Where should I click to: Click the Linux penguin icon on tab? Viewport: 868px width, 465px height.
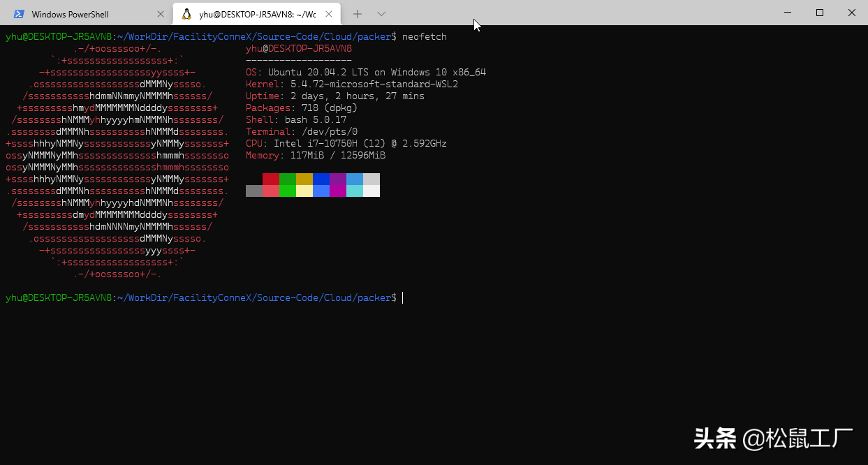pos(186,14)
